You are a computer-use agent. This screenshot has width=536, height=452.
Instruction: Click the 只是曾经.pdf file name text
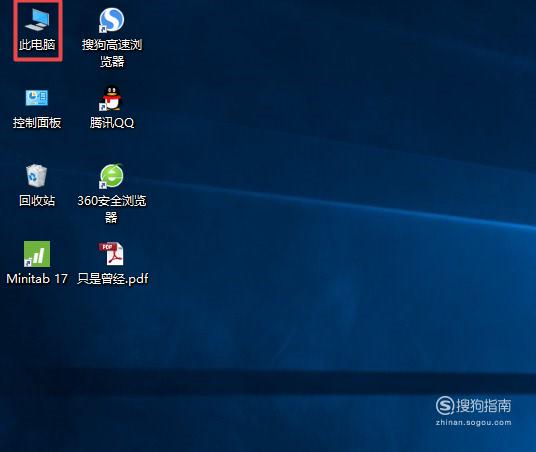pos(112,279)
